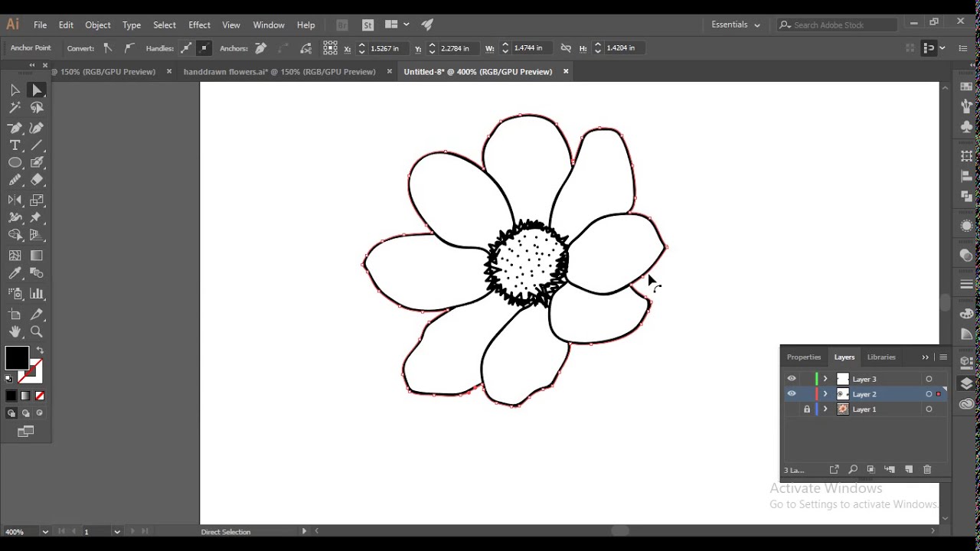Show hidden Layer 1 via visibility box
The width and height of the screenshot is (980, 551).
[x=792, y=409]
